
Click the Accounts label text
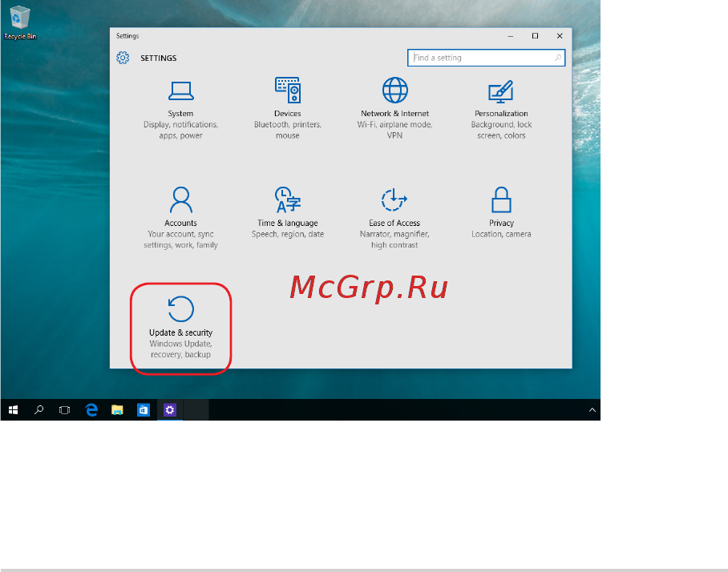[180, 224]
